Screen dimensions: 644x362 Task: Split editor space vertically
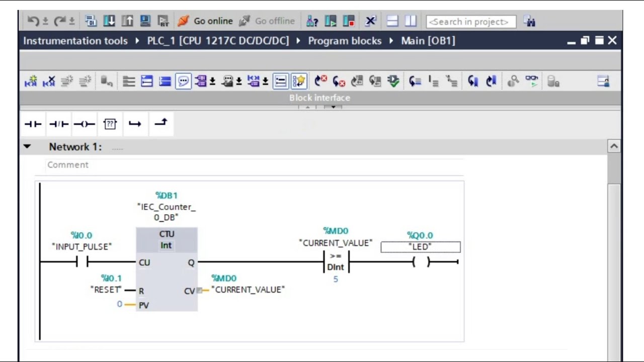(x=411, y=21)
